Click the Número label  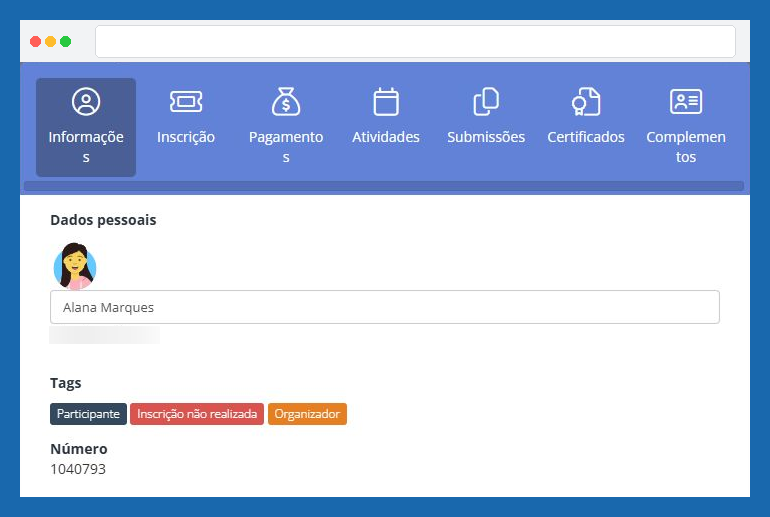tap(79, 449)
